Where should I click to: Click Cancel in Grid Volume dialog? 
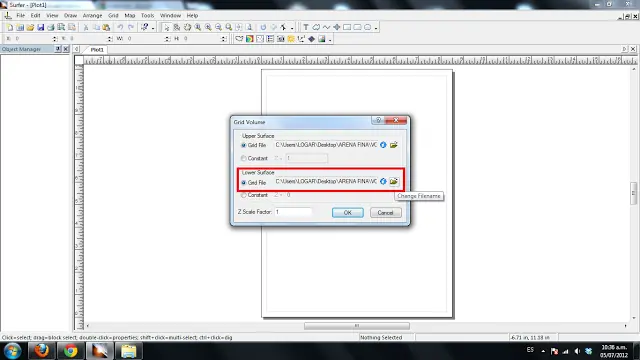(x=385, y=213)
